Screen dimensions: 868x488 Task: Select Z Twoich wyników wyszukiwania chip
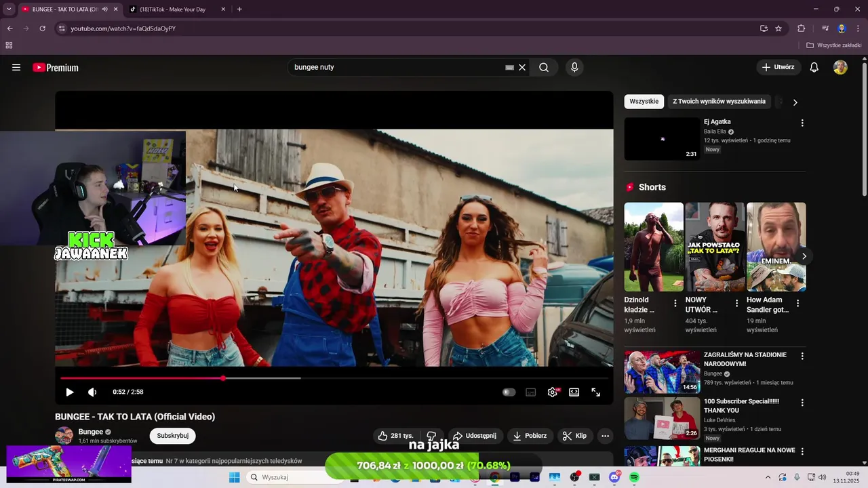(x=719, y=102)
